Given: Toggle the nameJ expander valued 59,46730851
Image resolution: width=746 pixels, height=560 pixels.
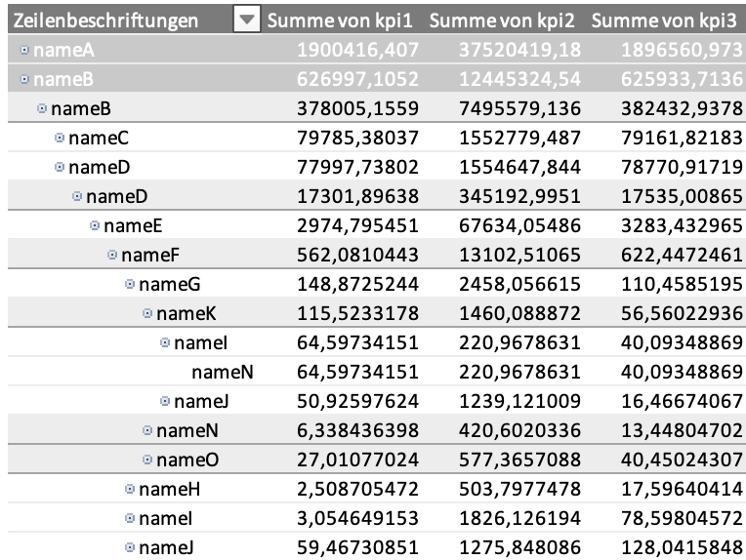Looking at the screenshot, I should coord(130,547).
